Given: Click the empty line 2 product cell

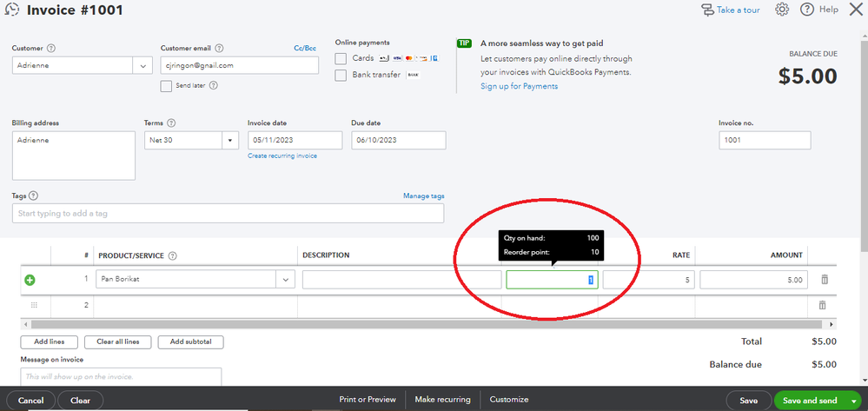Looking at the screenshot, I should 195,305.
